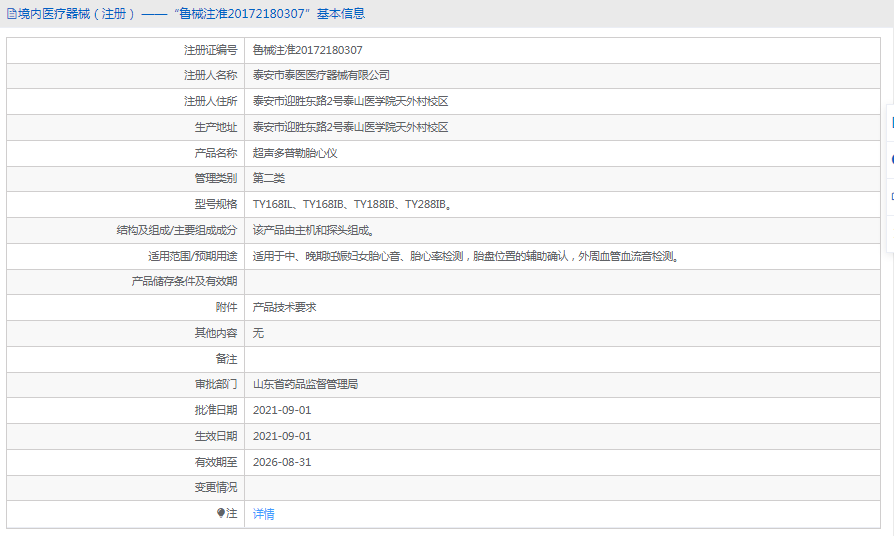Viewport: 894px width, 536px height.
Task: Click the company name 泰安市泰医医疗器械有限公司
Action: pyautogui.click(x=322, y=75)
